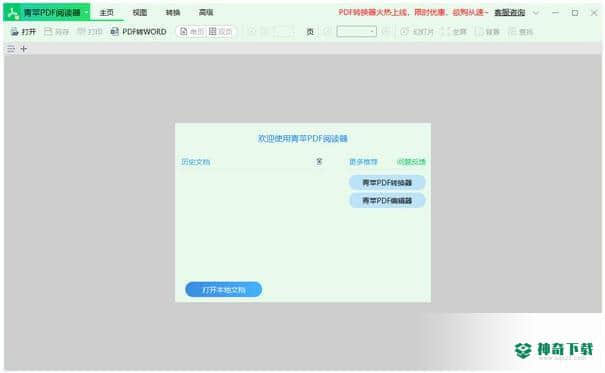This screenshot has width=605, height=373.
Task: Open the 青苹PDF阅读器 application menu
Action: click(x=47, y=13)
